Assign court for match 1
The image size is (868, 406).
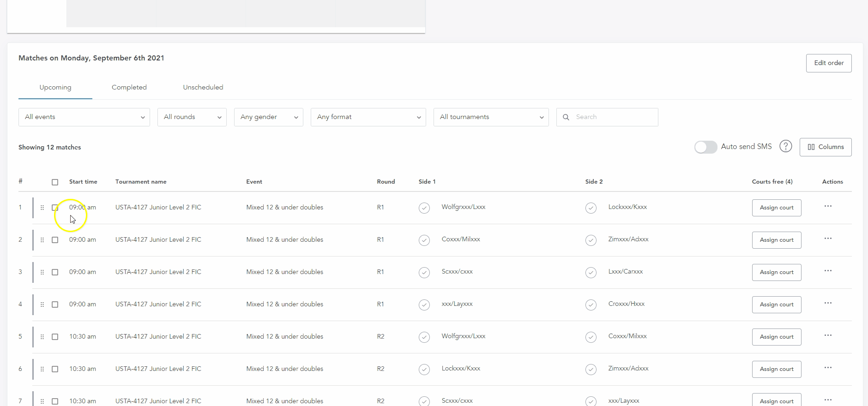point(777,208)
